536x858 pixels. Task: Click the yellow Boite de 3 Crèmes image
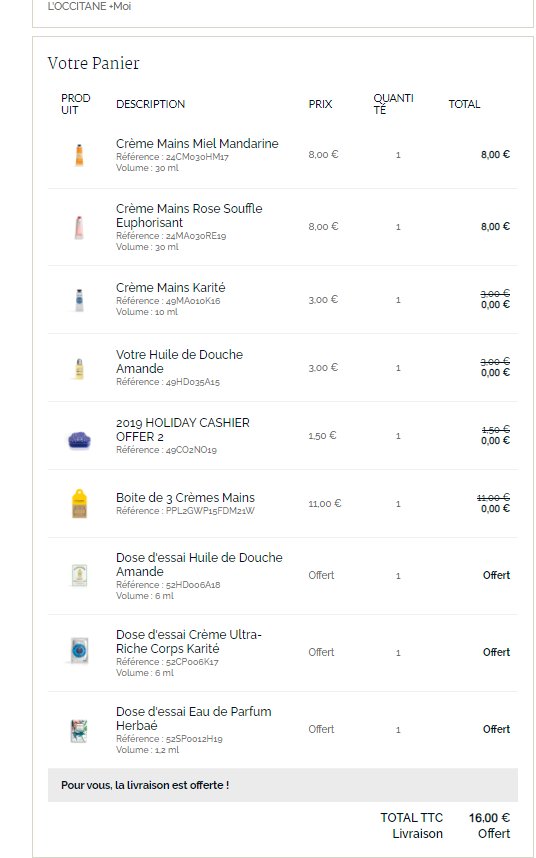(x=79, y=503)
